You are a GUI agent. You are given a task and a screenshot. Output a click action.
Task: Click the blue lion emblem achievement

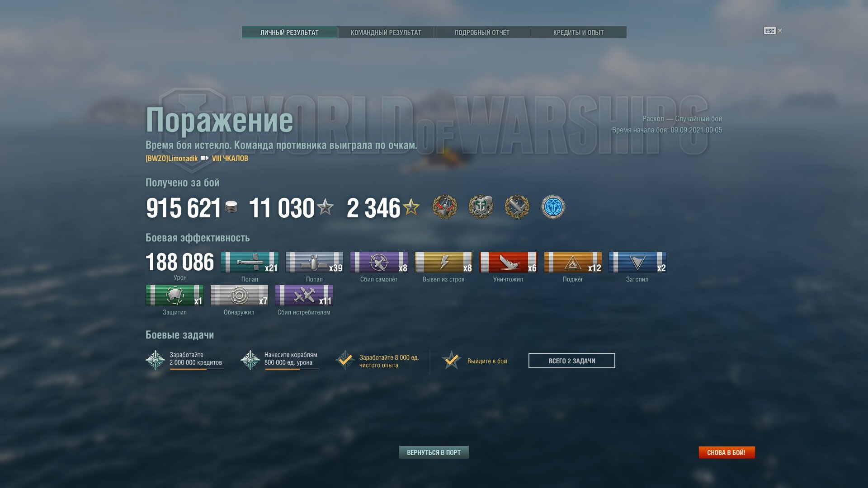tap(553, 207)
